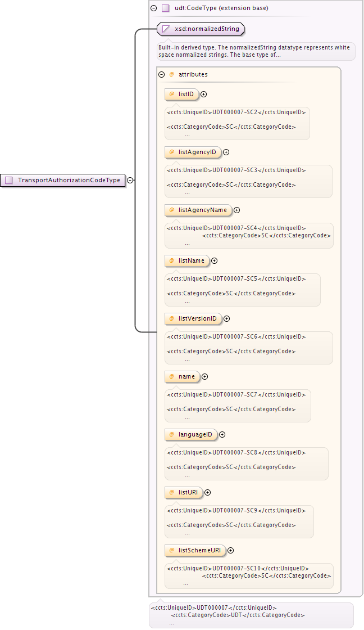Click the udt:CodeType (extension base) title
Image resolution: width=364 pixels, height=630 pixels.
(x=221, y=8)
